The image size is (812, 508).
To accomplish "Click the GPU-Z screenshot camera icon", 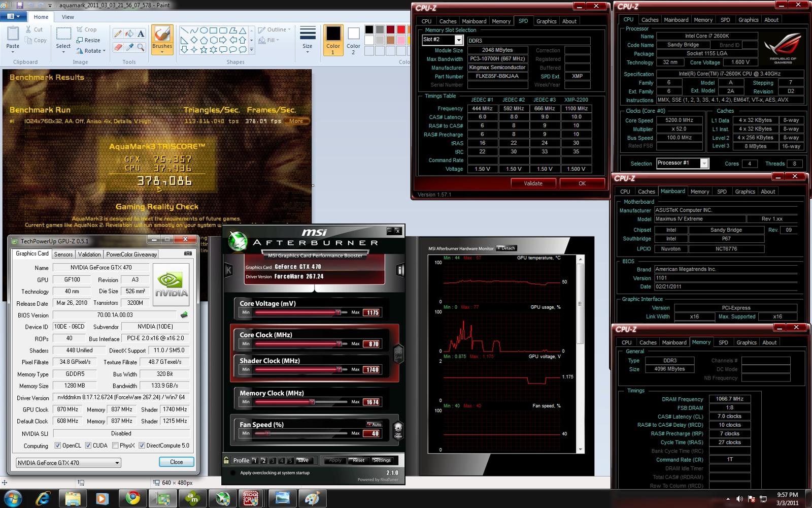I will (x=188, y=253).
